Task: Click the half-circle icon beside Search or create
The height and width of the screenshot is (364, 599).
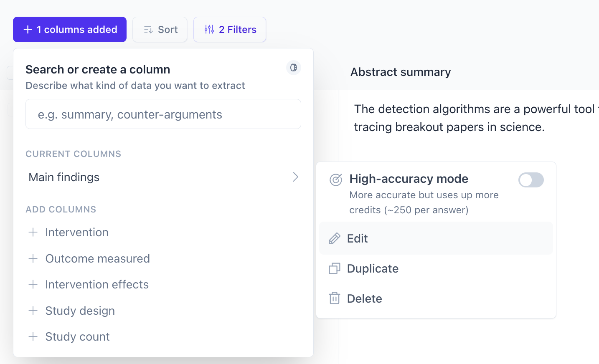Action: tap(293, 68)
